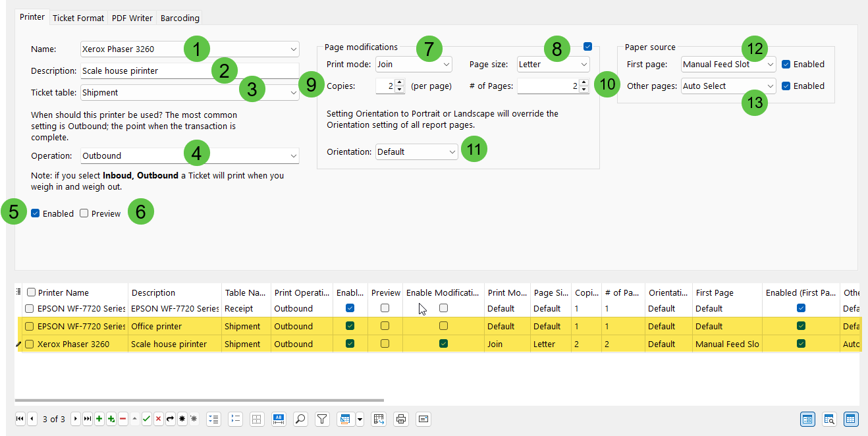The width and height of the screenshot is (868, 436).
Task: Uncheck Enabled for First page paper source
Action: click(786, 65)
